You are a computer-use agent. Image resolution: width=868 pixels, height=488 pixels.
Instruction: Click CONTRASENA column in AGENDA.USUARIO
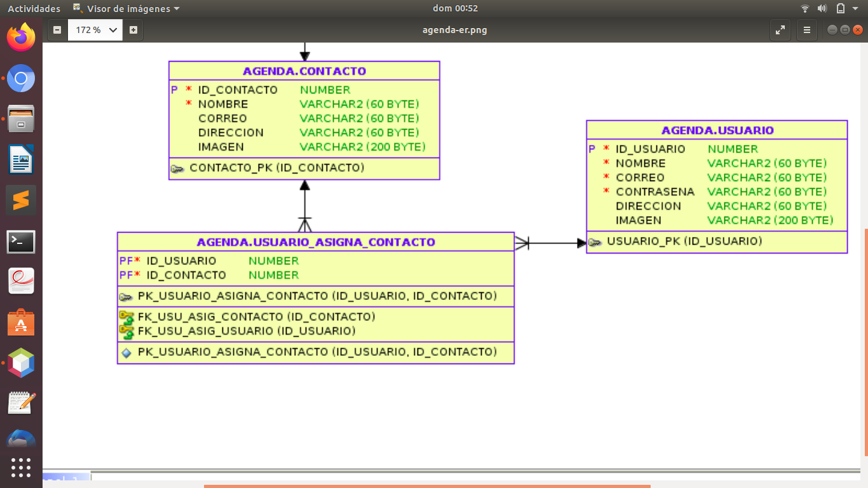(x=655, y=192)
